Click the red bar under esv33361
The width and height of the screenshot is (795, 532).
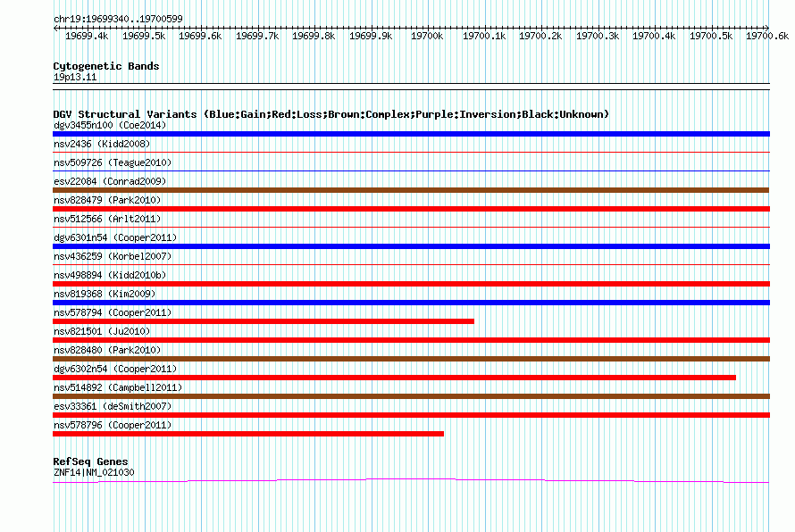[x=411, y=415]
